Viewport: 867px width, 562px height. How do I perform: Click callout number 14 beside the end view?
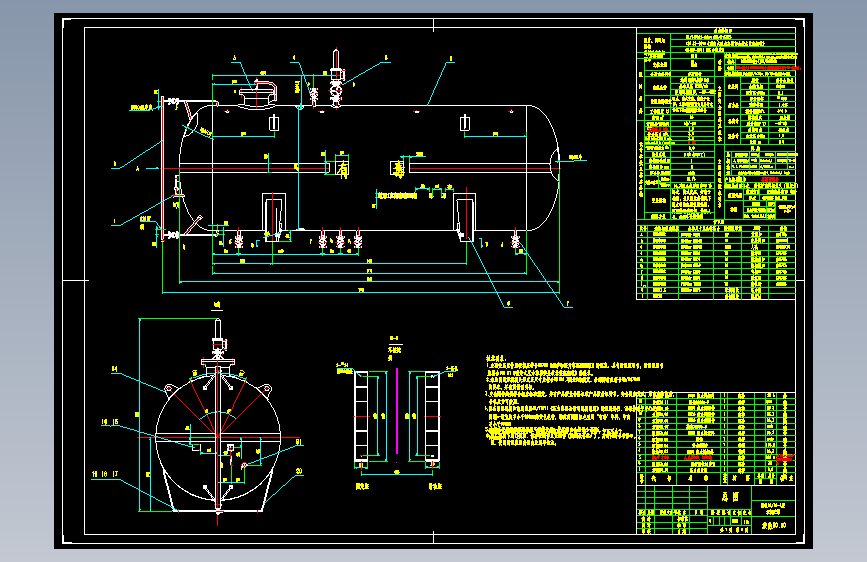pyautogui.click(x=114, y=369)
